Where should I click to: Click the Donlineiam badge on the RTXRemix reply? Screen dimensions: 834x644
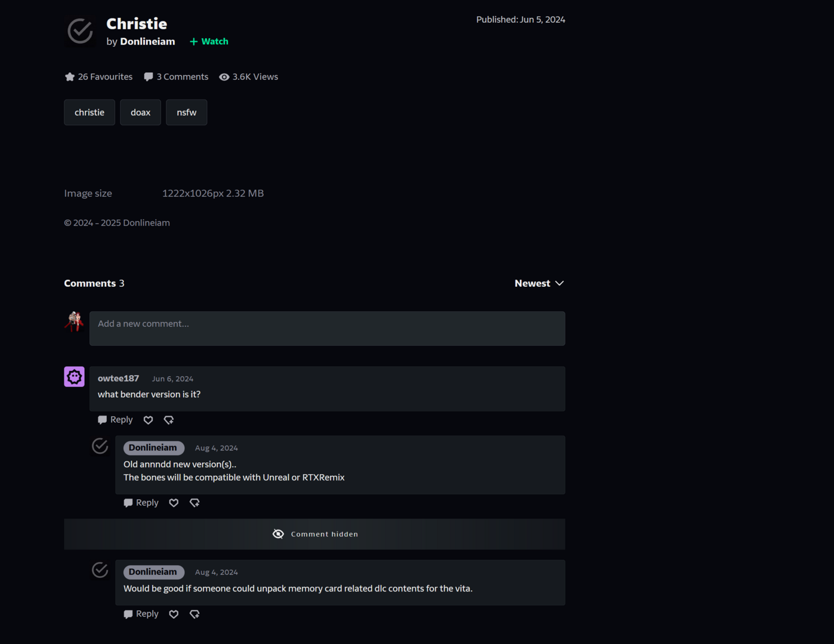153,448
